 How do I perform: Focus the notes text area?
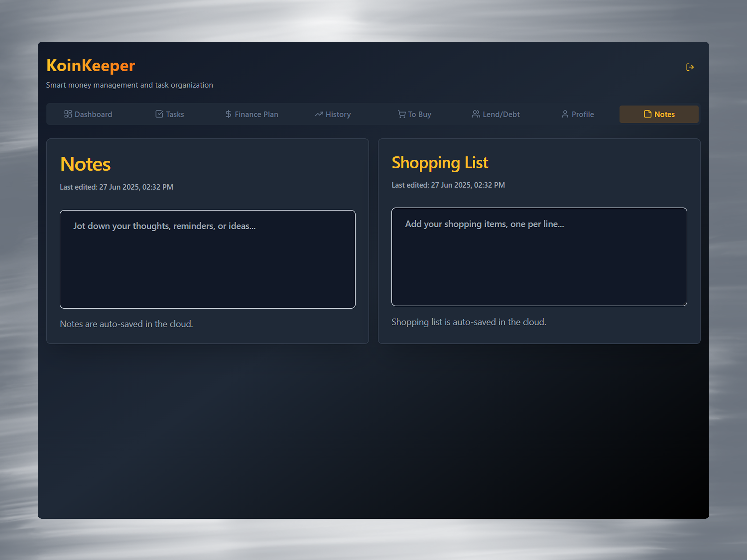click(x=207, y=259)
